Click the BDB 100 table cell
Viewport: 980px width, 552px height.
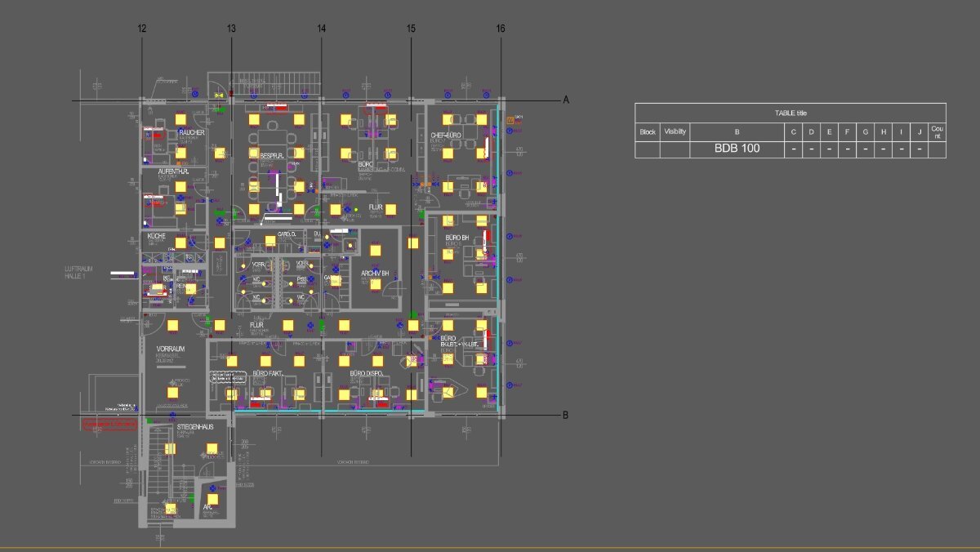pos(737,149)
